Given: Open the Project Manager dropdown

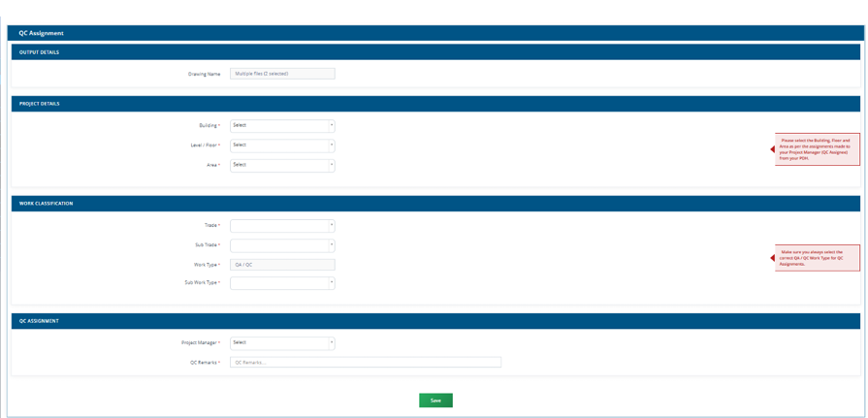Looking at the screenshot, I should coord(282,343).
